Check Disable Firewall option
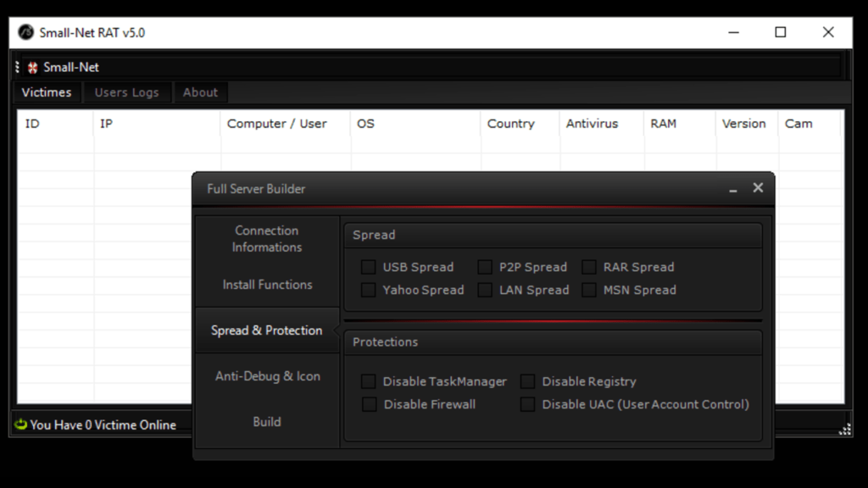This screenshot has height=488, width=868. point(370,404)
